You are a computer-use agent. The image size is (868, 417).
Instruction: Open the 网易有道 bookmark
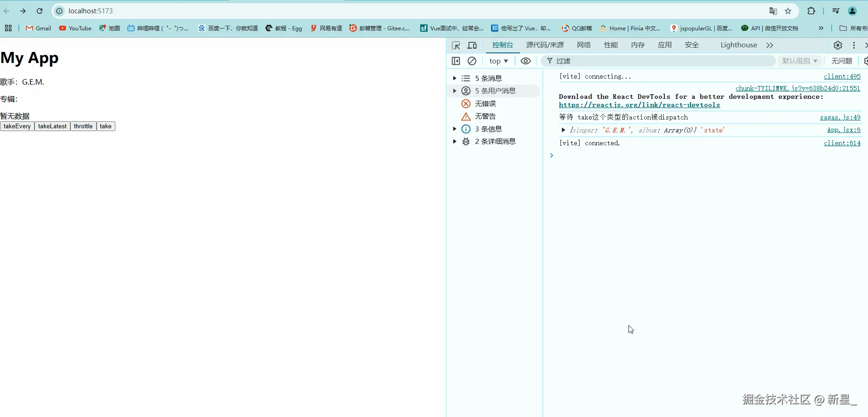coord(326,28)
